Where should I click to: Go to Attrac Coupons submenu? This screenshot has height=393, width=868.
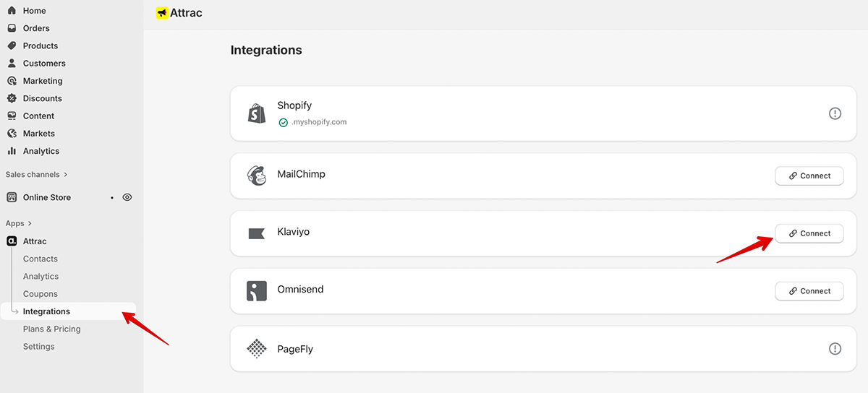40,294
